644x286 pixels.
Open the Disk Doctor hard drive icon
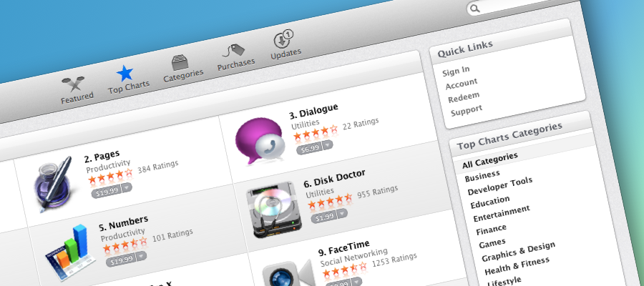274,209
